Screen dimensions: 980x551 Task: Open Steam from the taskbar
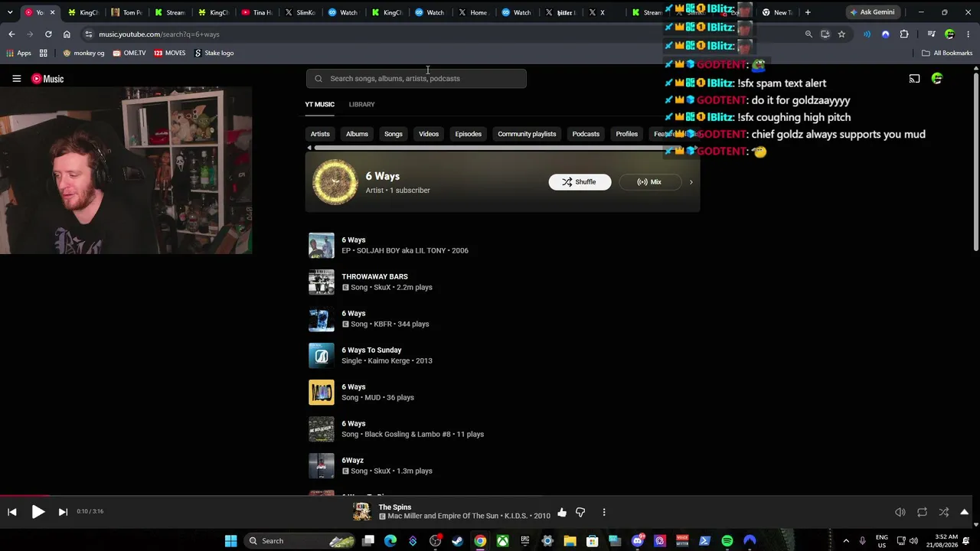click(x=458, y=541)
